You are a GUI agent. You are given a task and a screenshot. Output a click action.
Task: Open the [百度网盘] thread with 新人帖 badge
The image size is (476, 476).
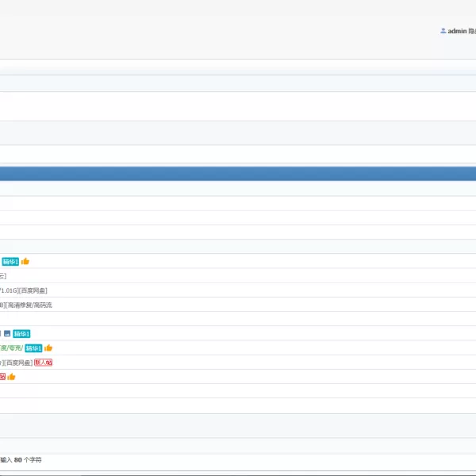(x=16, y=363)
